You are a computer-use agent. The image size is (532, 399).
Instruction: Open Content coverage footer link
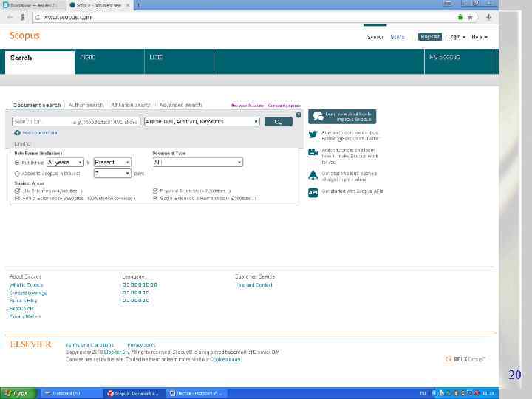point(28,293)
